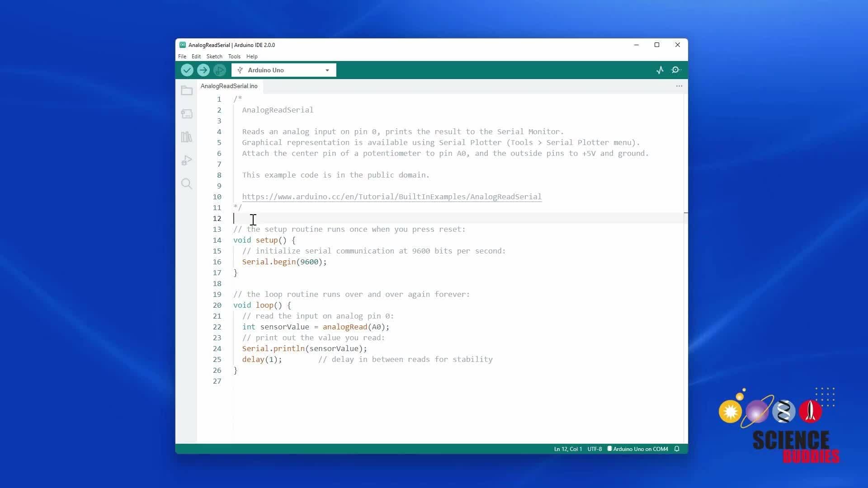Click the Ln 12, Col 1 status indicator
This screenshot has width=868, height=488.
point(568,449)
